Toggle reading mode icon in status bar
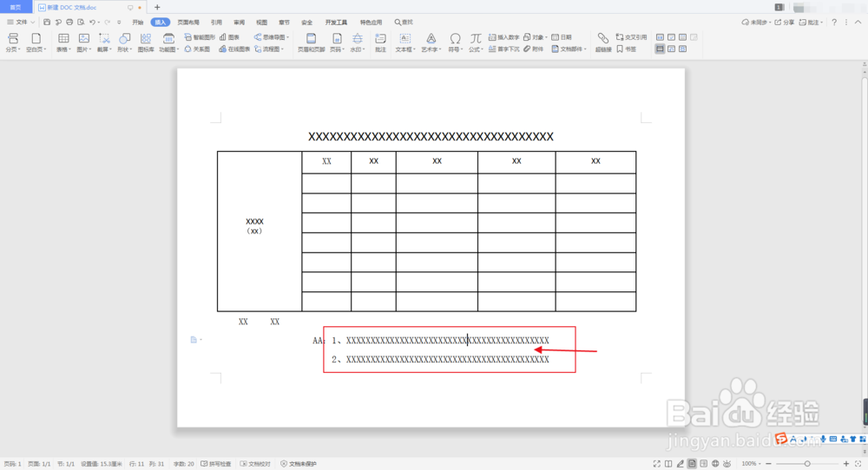Screen dimensions: 868x470 pyautogui.click(x=668, y=464)
